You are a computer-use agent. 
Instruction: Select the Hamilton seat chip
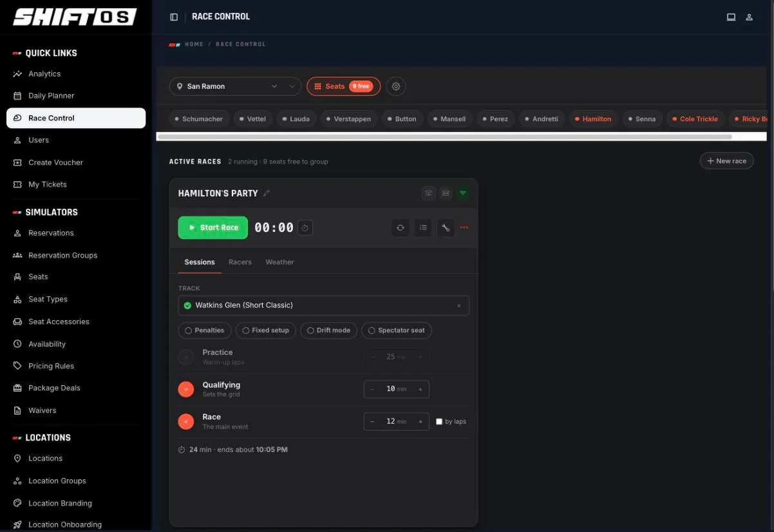592,119
